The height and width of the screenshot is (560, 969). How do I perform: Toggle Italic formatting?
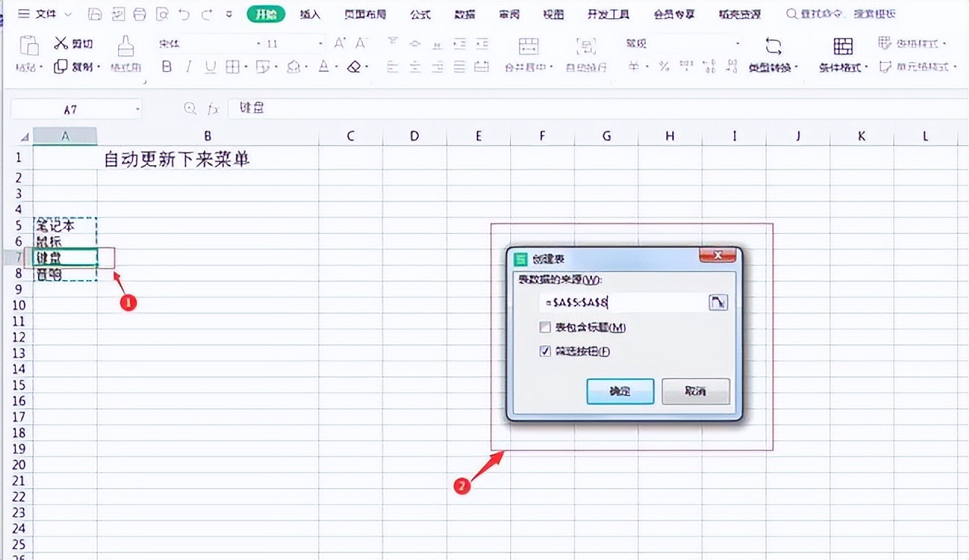(189, 67)
